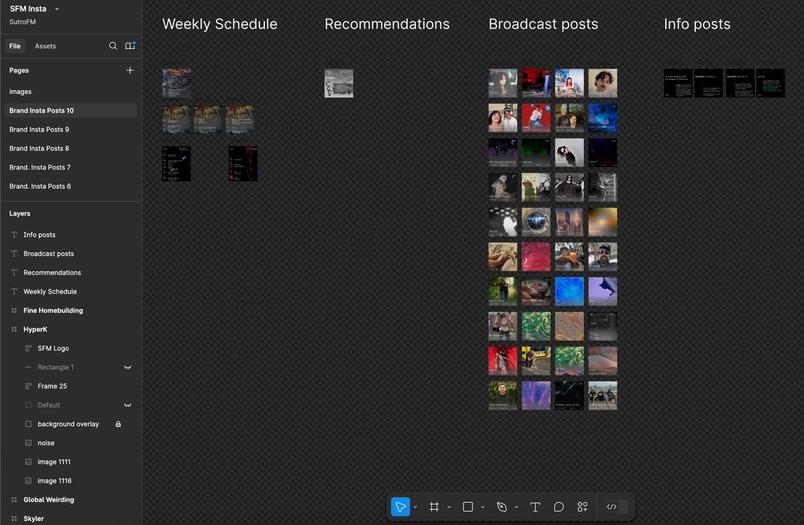
Task: Switch to the File tab
Action: (x=15, y=46)
